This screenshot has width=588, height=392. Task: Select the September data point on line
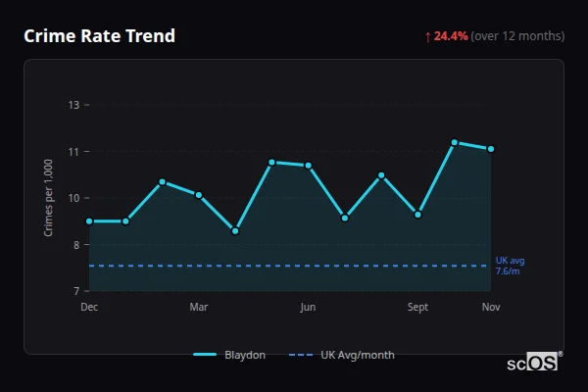coord(417,215)
